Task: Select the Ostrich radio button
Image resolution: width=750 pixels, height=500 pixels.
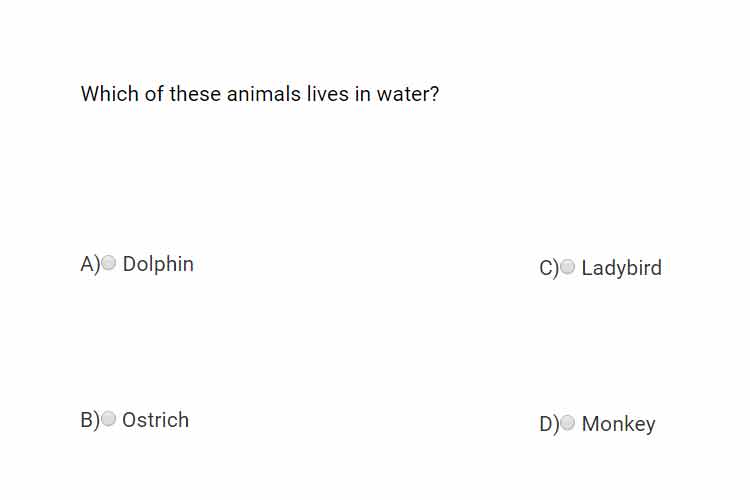Action: point(109,419)
